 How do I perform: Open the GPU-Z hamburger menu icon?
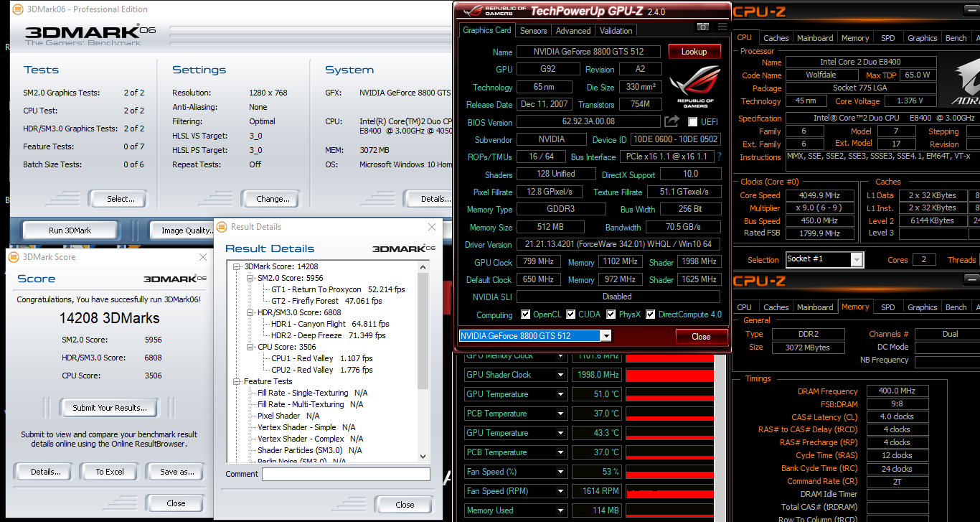(722, 27)
